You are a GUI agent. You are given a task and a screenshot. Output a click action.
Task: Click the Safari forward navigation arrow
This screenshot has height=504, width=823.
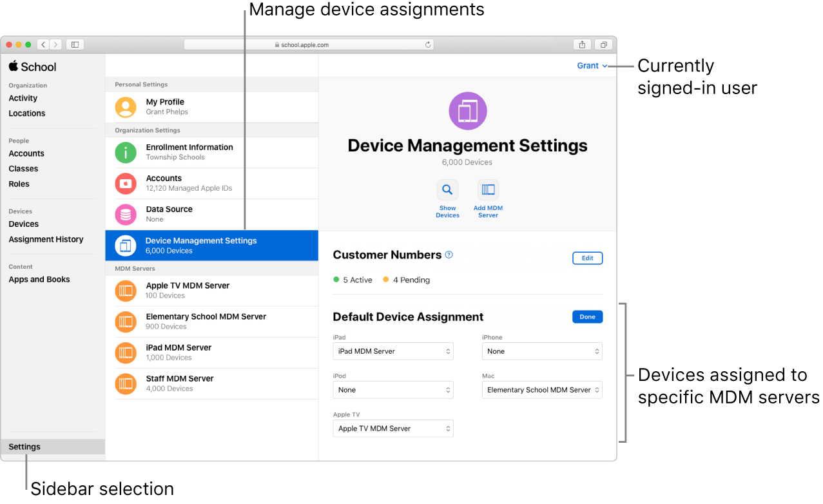pos(56,44)
